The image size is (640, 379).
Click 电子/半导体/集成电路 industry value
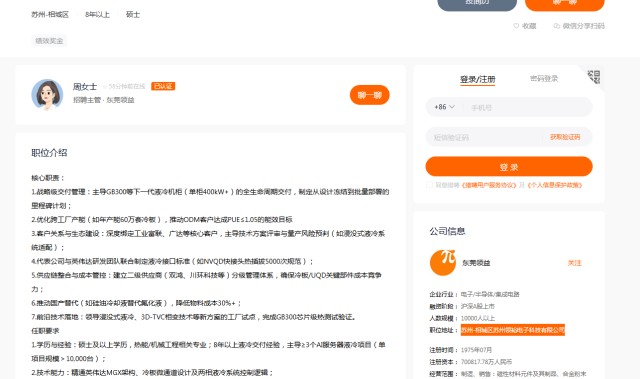[x=490, y=294]
